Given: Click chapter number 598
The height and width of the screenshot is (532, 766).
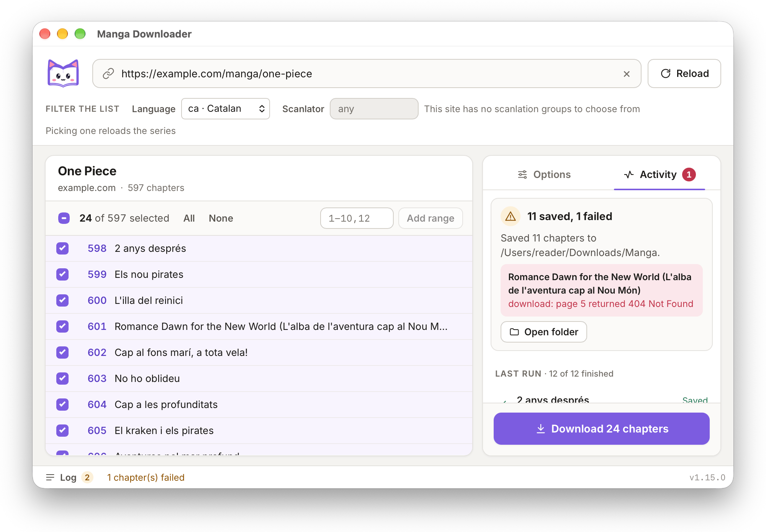Looking at the screenshot, I should tap(97, 248).
